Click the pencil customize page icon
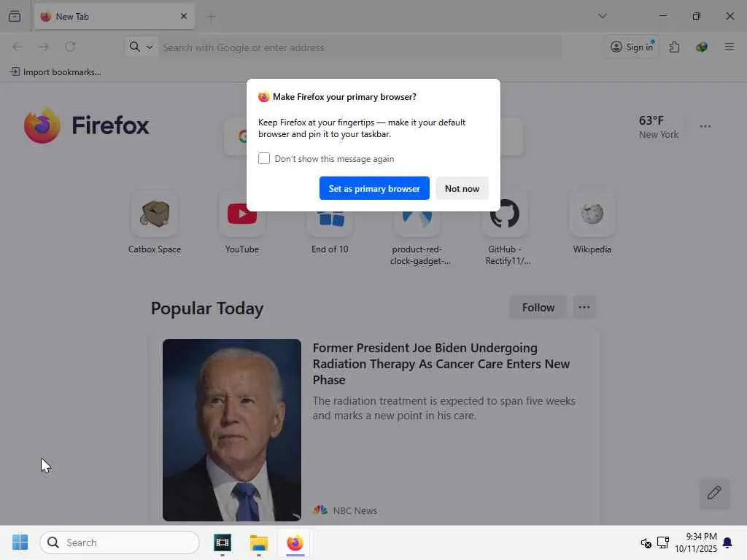Image resolution: width=747 pixels, height=560 pixels. 714,492
